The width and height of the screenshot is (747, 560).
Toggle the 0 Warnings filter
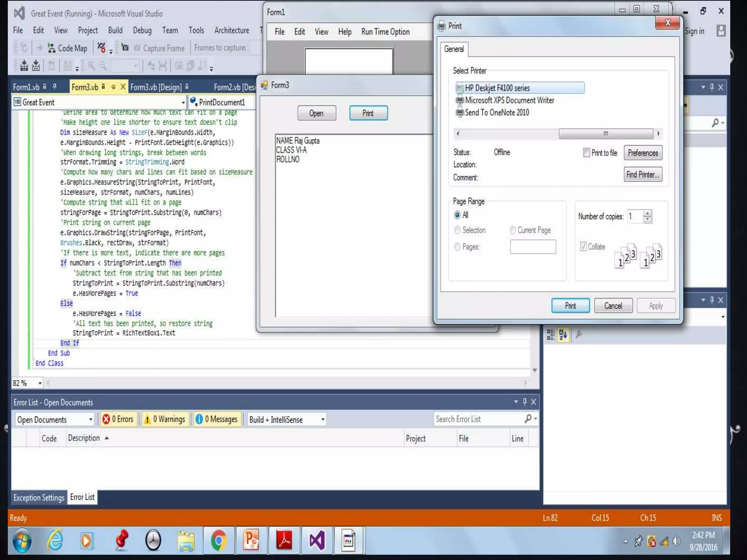tap(165, 419)
